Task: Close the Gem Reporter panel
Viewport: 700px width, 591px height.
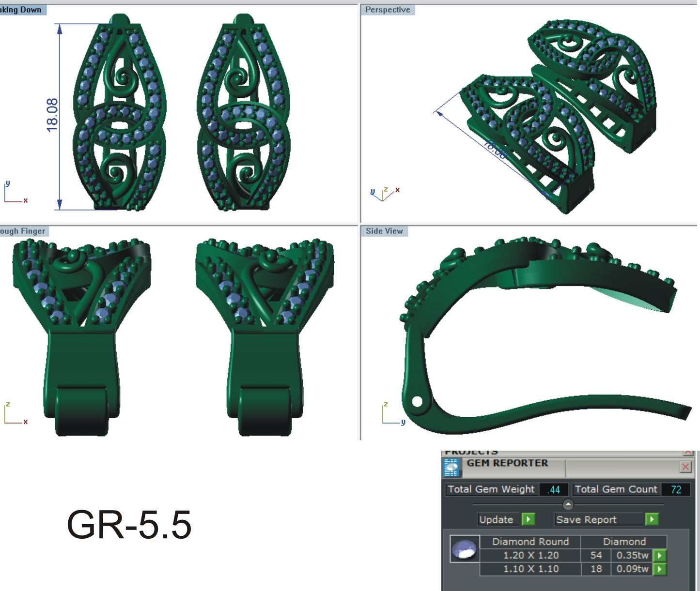Action: click(685, 467)
